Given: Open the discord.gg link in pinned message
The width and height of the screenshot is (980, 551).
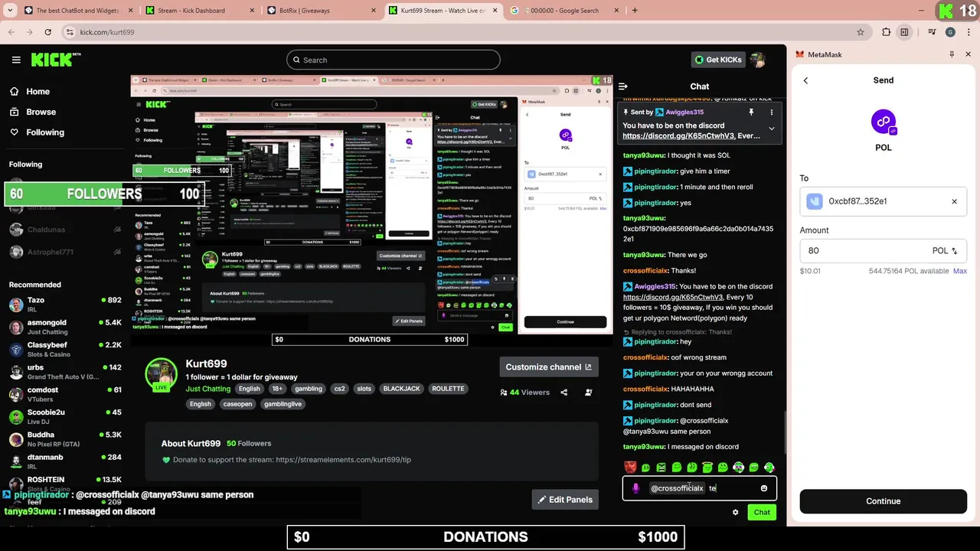Looking at the screenshot, I should tap(678, 136).
